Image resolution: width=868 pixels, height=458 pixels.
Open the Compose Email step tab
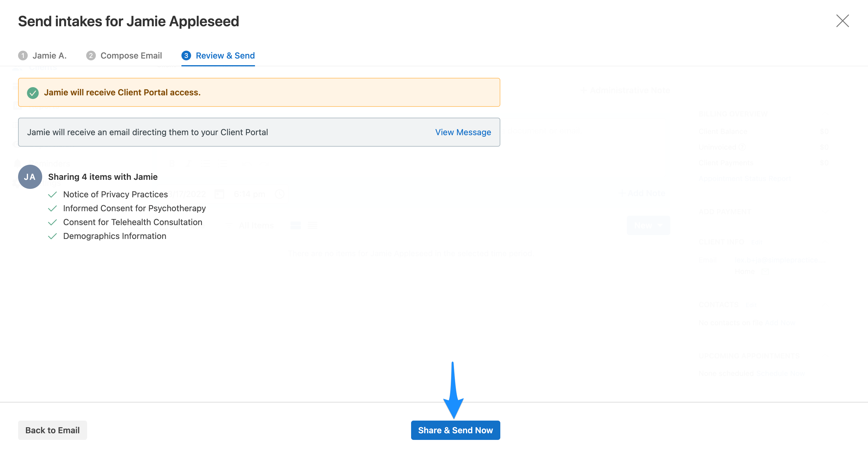[124, 56]
